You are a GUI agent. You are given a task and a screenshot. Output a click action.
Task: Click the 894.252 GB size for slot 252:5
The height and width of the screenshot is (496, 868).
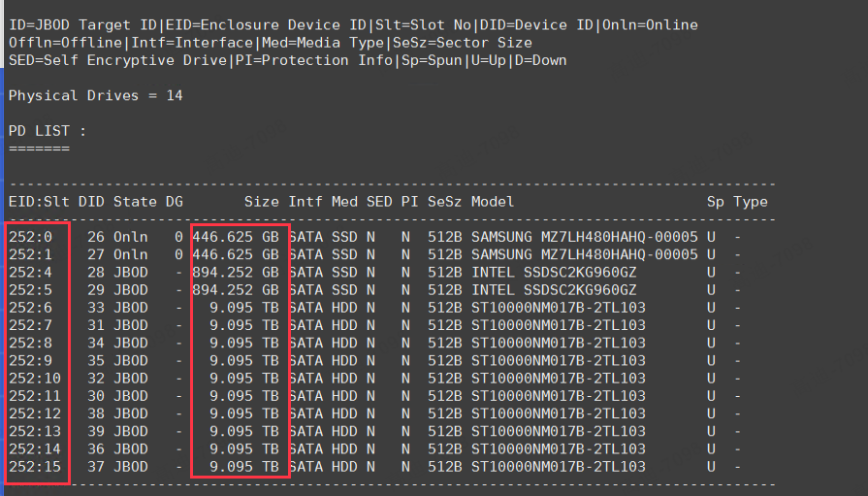[x=236, y=289]
